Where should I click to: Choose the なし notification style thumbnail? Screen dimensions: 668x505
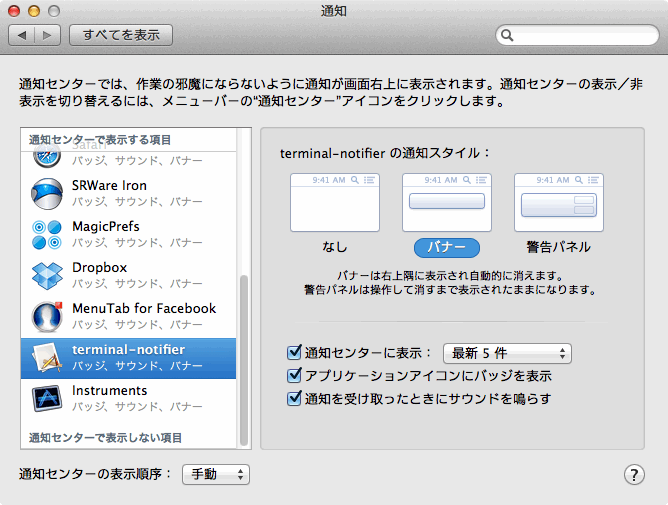pyautogui.click(x=335, y=202)
